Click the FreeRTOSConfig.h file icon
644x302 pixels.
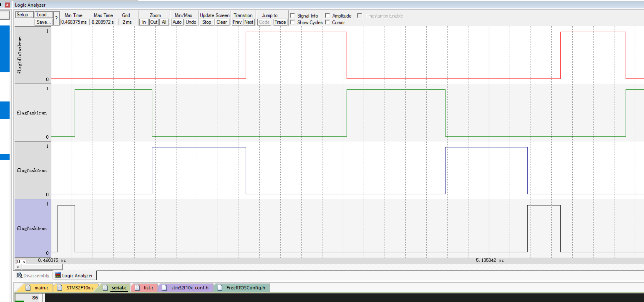point(220,288)
